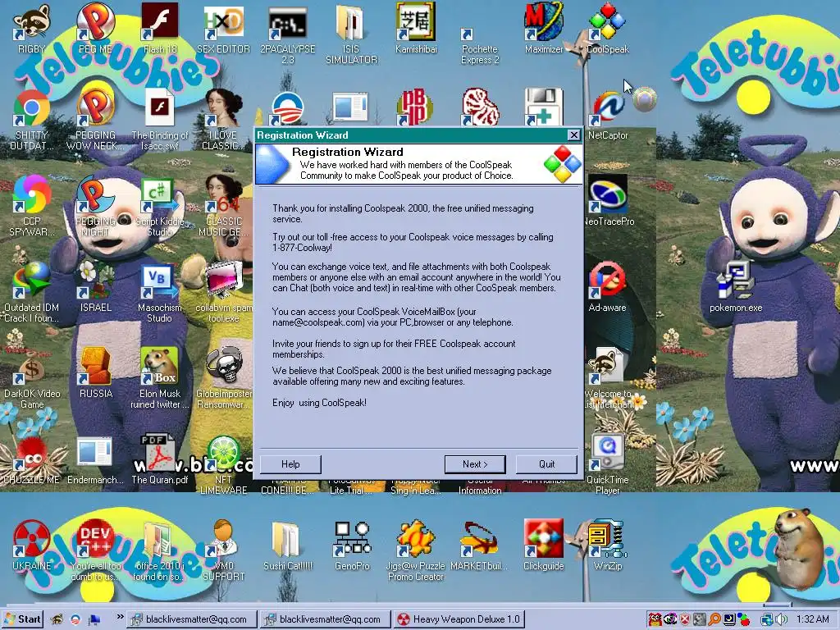The width and height of the screenshot is (840, 630).
Task: Open the Windows Start menu
Action: 22,619
